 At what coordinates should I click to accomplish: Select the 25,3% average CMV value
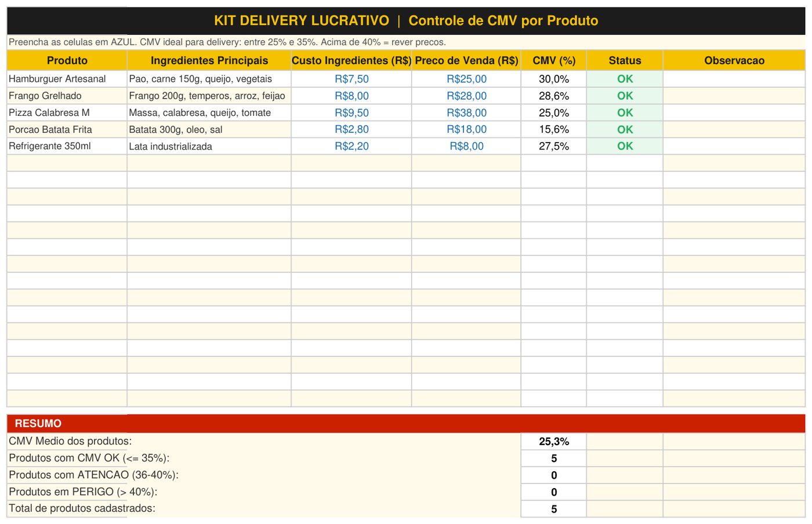tap(554, 441)
